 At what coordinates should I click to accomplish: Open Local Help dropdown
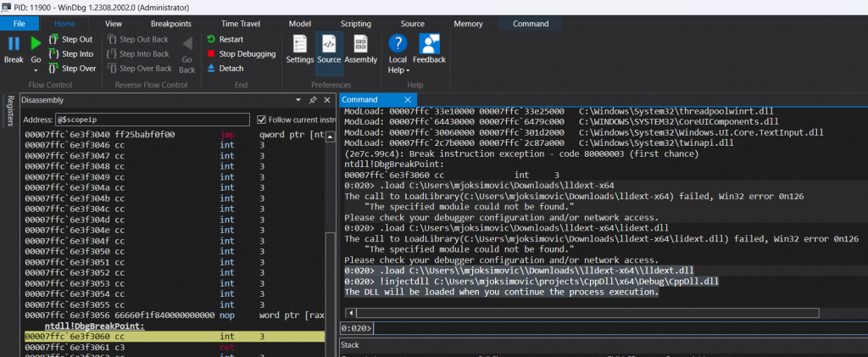(x=398, y=54)
